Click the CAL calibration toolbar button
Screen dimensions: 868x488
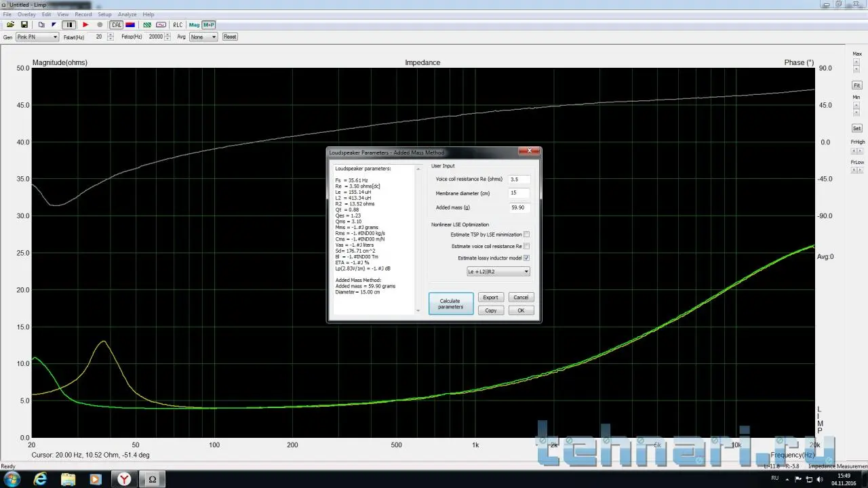pyautogui.click(x=117, y=25)
